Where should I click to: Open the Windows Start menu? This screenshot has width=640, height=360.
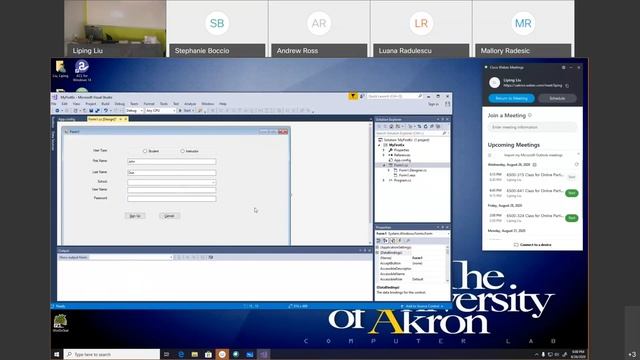tap(57, 354)
